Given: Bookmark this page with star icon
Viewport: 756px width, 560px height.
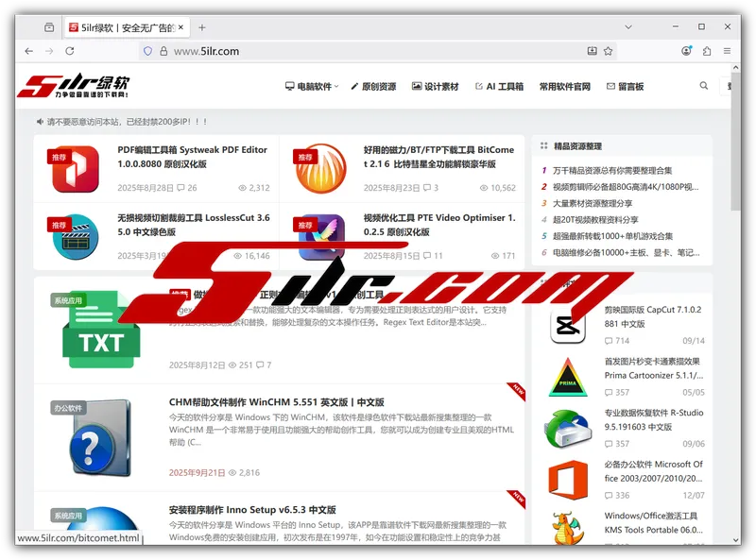Looking at the screenshot, I should coord(608,51).
